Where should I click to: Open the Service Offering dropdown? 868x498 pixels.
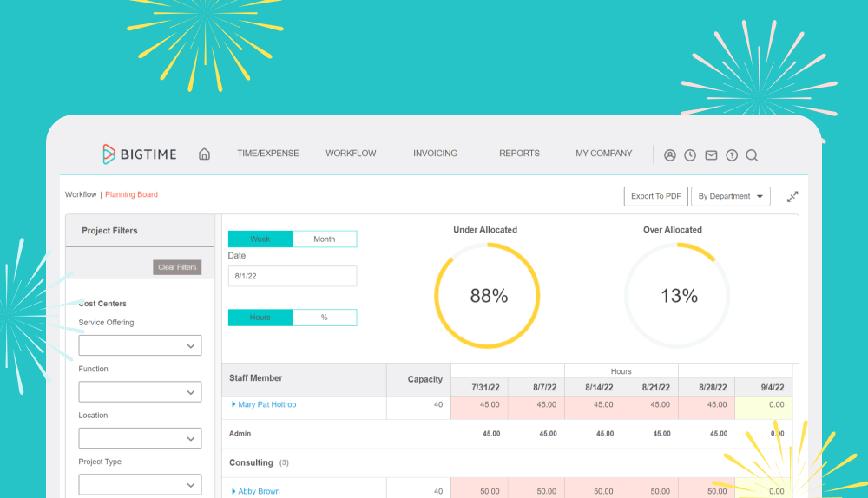coord(140,345)
